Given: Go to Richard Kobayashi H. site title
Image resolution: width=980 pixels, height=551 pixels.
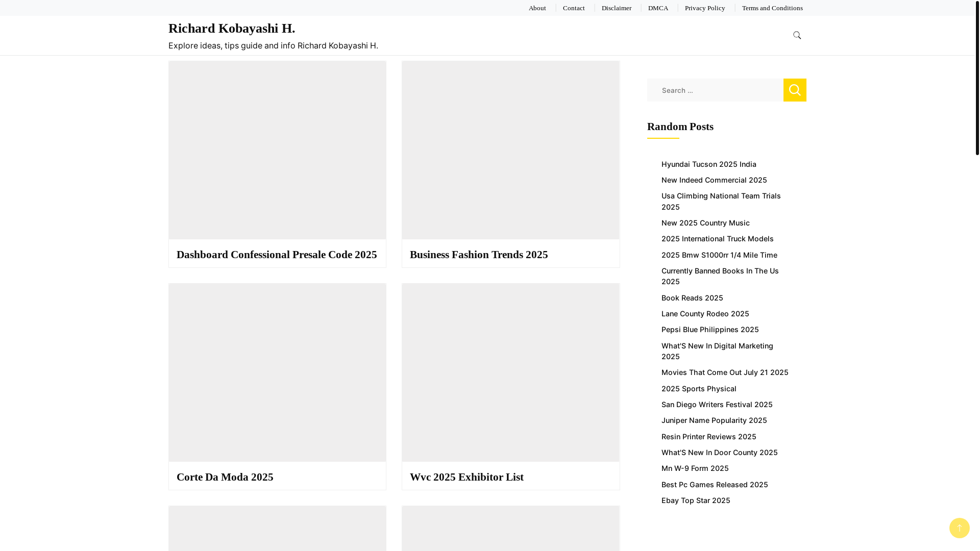Looking at the screenshot, I should click(232, 29).
